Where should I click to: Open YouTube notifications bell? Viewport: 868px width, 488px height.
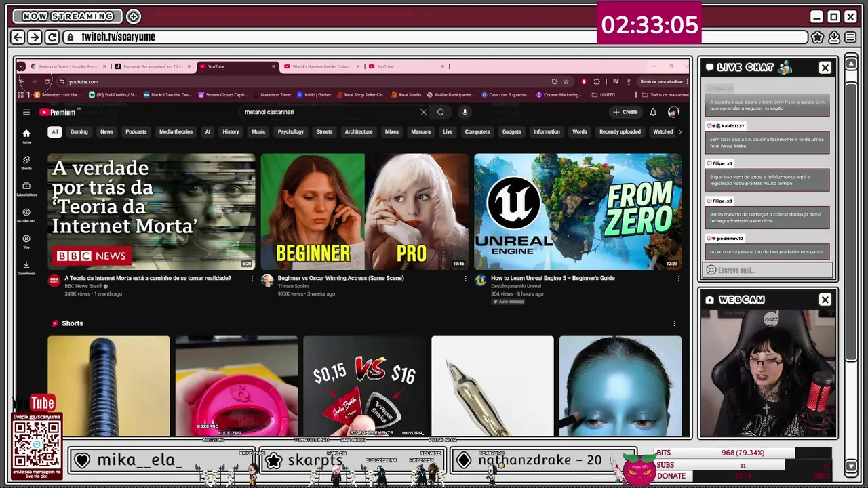(x=653, y=113)
